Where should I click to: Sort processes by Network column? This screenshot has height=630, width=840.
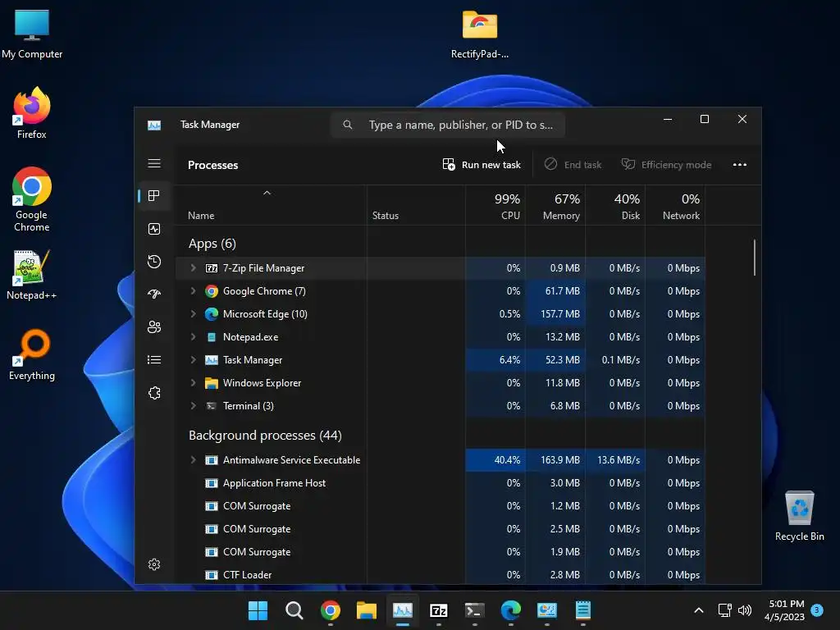click(x=676, y=206)
